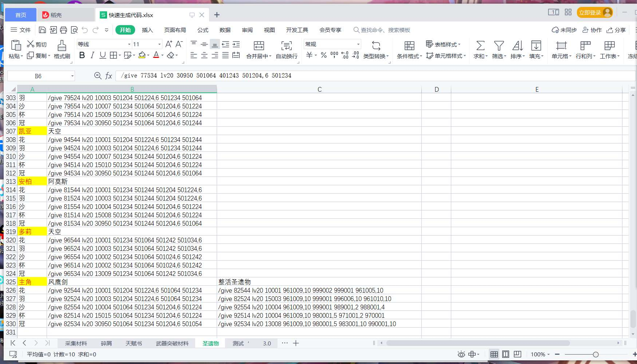The width and height of the screenshot is (637, 364).
Task: Expand the Name Box dropdown for B6
Action: tap(72, 76)
